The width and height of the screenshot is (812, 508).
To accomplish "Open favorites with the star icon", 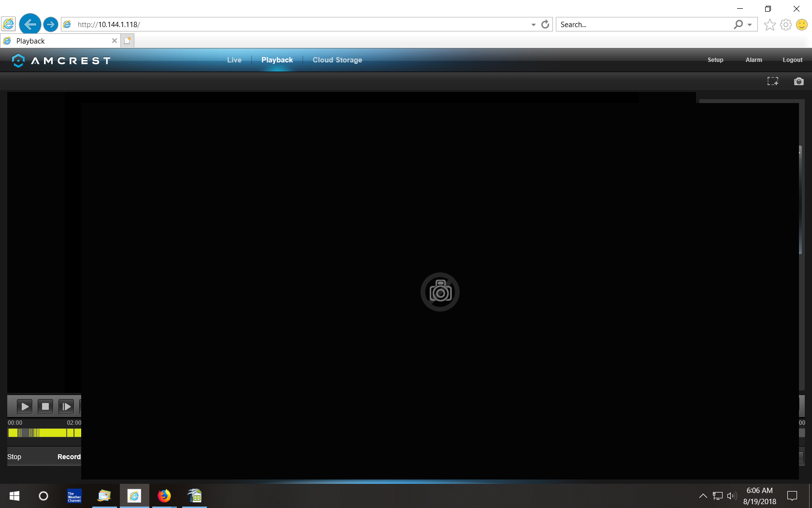I will [x=770, y=25].
